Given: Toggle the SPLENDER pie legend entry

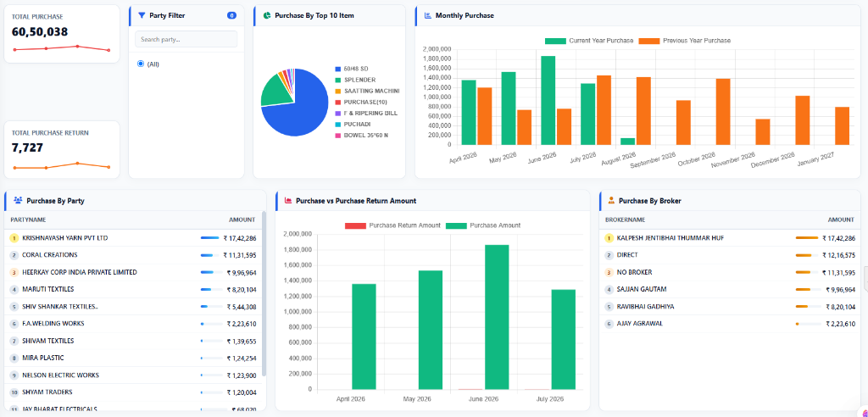Looking at the screenshot, I should pyautogui.click(x=355, y=80).
